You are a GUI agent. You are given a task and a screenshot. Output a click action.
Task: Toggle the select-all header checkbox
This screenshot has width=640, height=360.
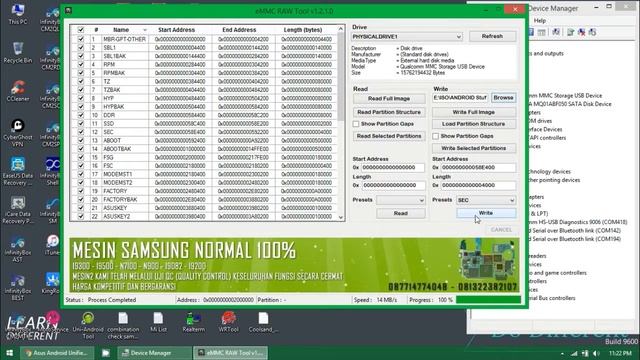(x=80, y=30)
